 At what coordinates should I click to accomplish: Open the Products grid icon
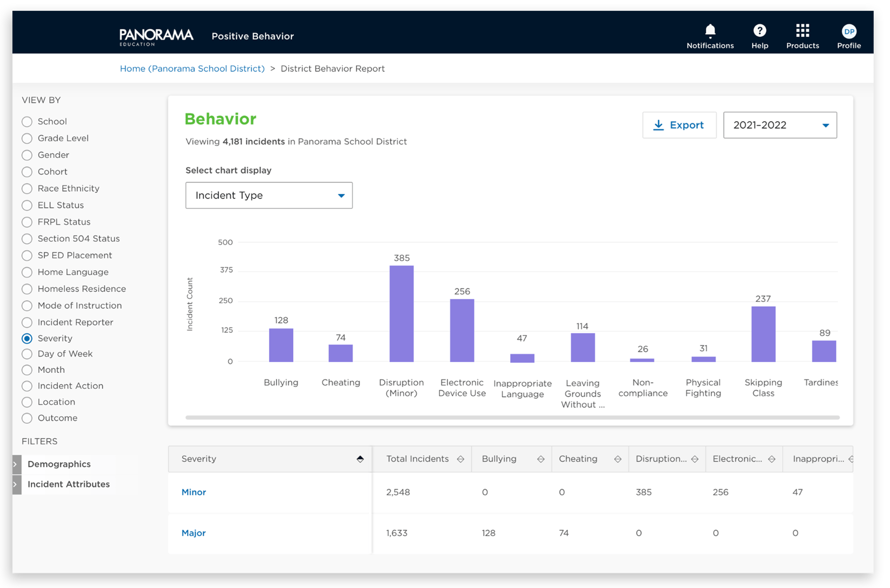[x=802, y=31]
